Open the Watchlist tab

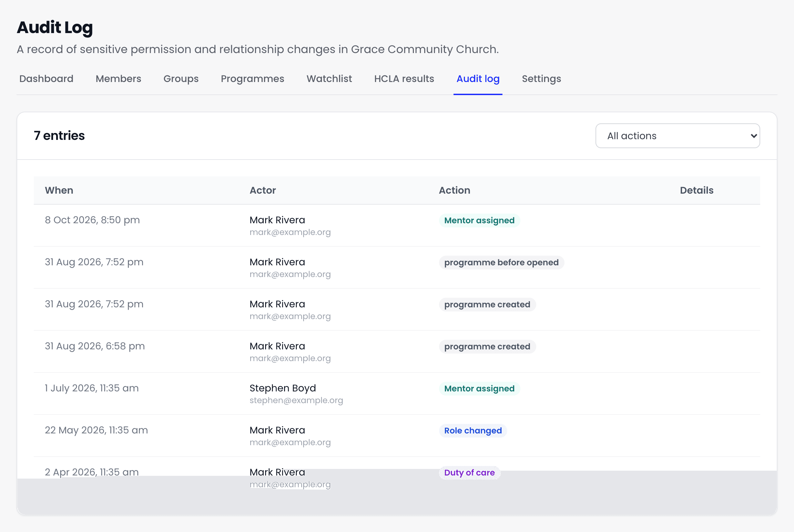click(x=329, y=79)
